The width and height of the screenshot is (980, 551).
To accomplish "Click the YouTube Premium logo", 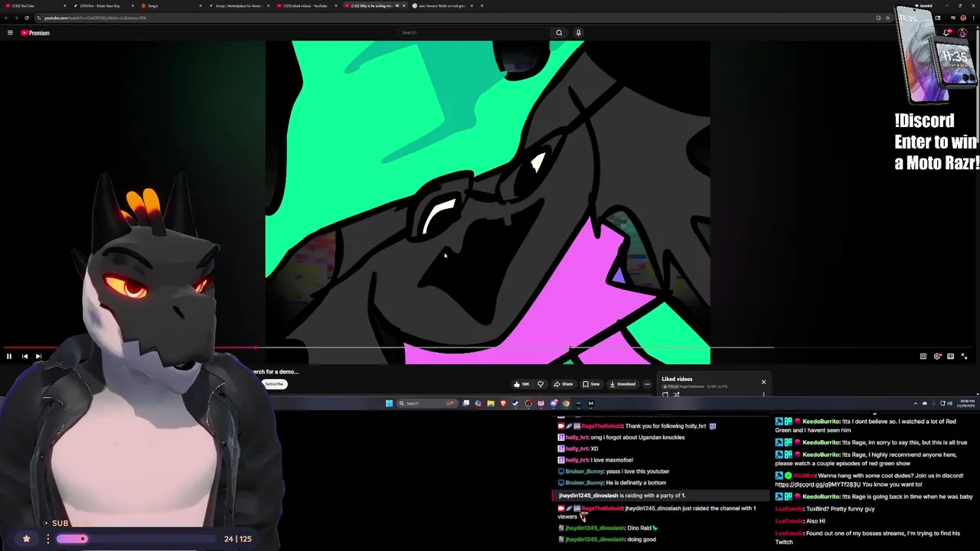I will click(35, 33).
